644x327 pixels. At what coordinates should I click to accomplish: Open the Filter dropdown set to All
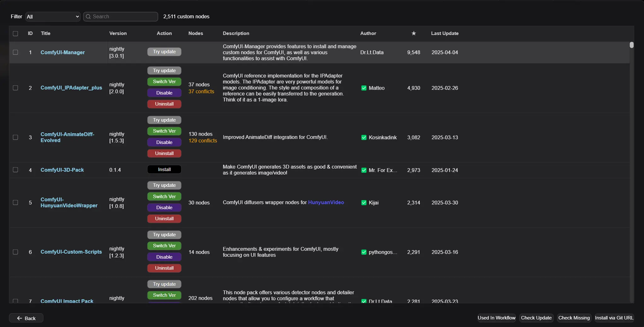(x=53, y=17)
